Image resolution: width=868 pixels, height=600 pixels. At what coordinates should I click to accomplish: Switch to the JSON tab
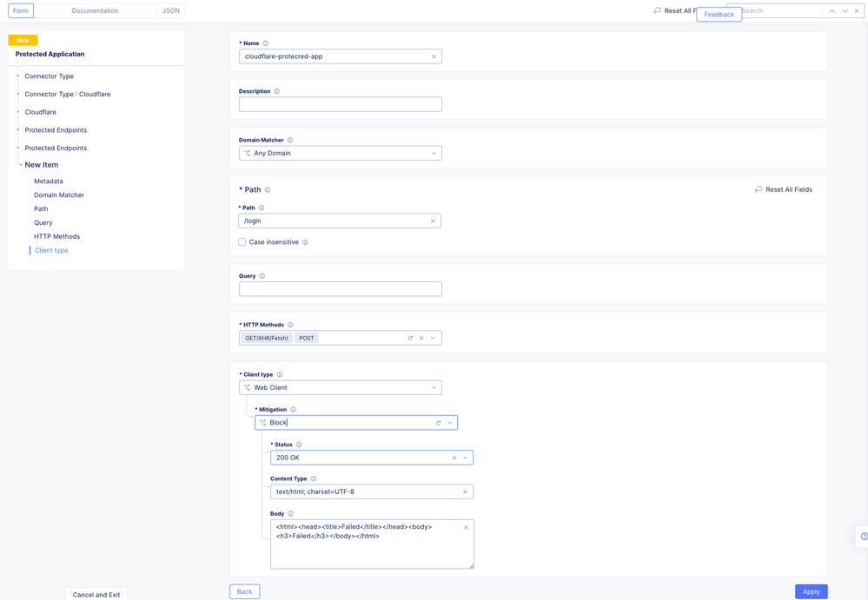tap(171, 11)
